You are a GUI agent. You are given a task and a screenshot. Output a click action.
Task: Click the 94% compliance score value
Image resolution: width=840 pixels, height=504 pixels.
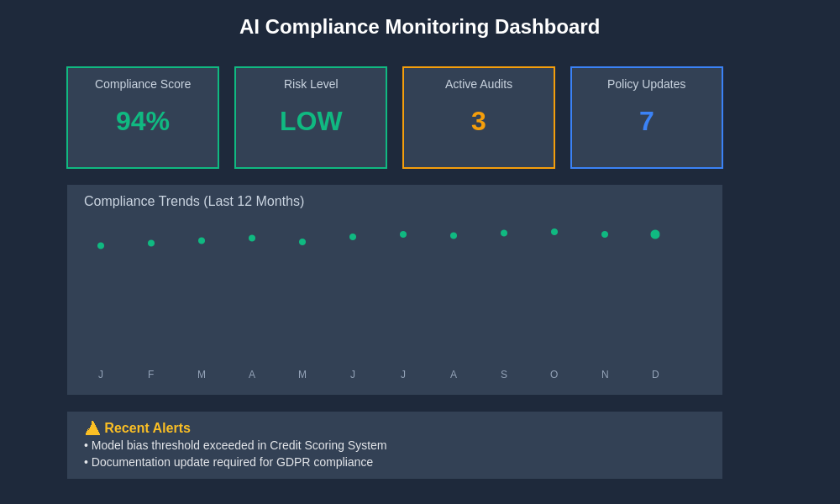pos(143,121)
